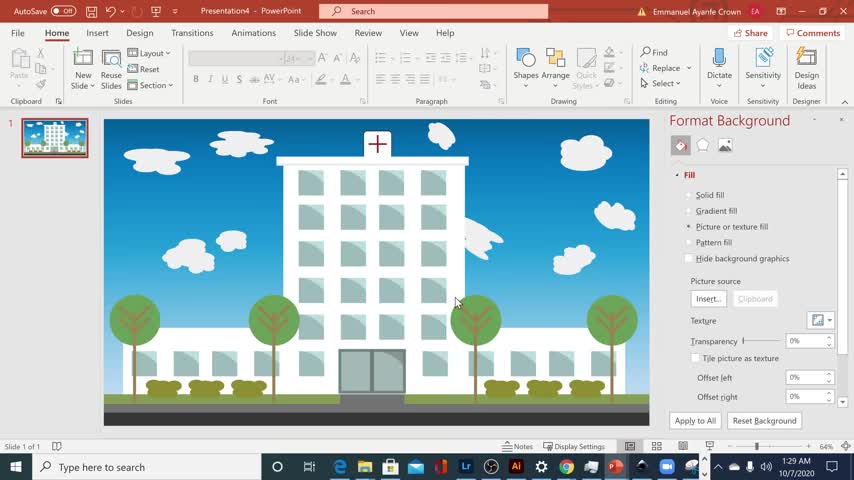Open Adobe Illustrator from taskbar
The image size is (854, 480).
[x=516, y=467]
